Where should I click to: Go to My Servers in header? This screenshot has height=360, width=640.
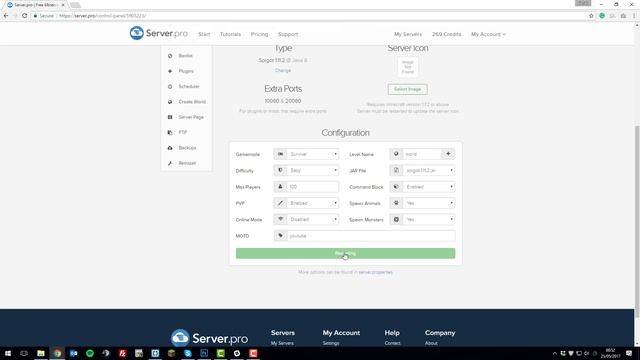click(408, 34)
